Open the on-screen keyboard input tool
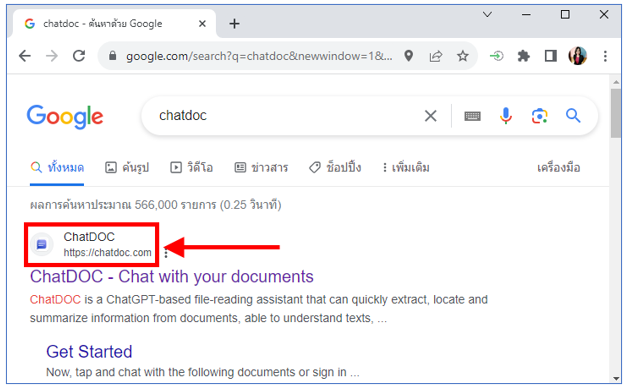 click(x=472, y=116)
